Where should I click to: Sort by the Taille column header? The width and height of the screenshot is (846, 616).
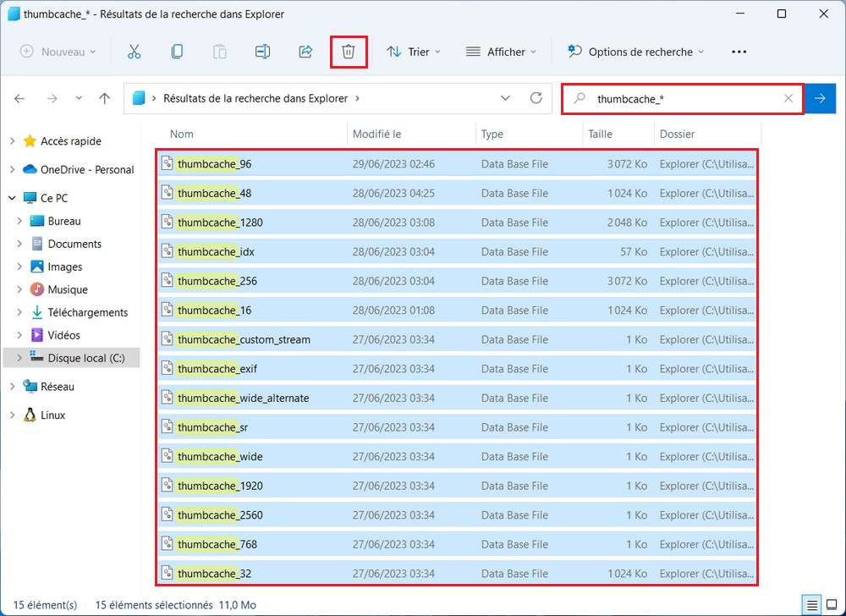pyautogui.click(x=600, y=134)
